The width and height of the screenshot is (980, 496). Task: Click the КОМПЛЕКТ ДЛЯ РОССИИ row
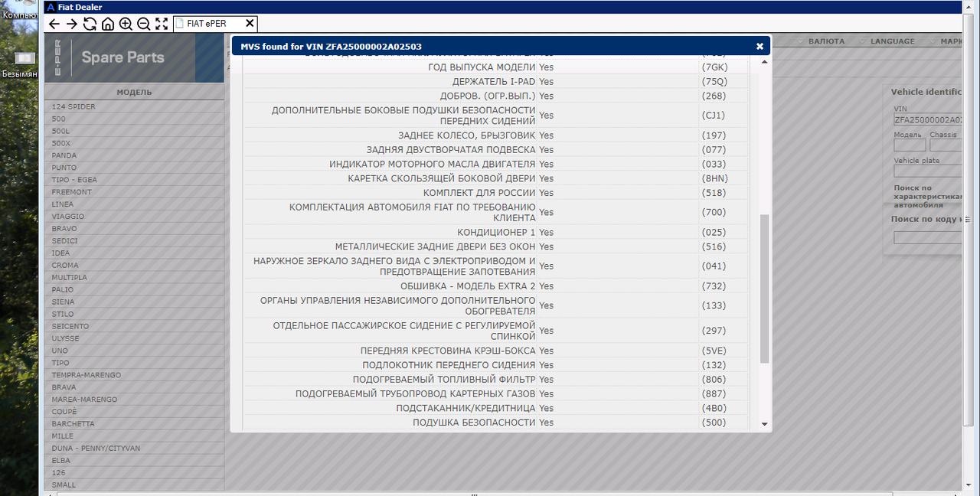pos(495,193)
